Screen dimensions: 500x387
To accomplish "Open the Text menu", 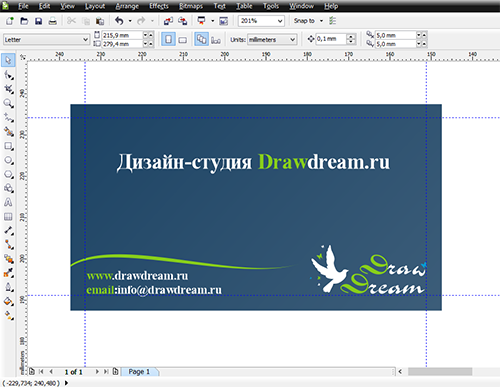I will click(220, 6).
